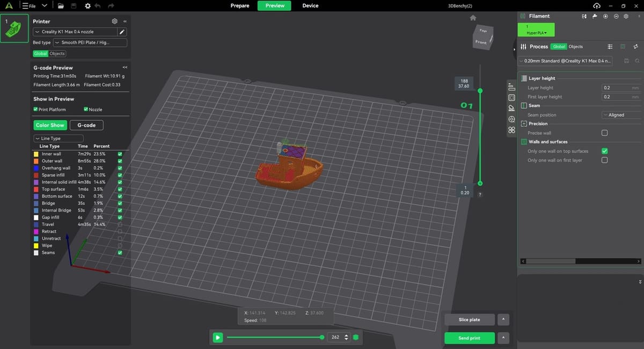Open the Bed type Smooth PEI dropdown
Image resolution: width=644 pixels, height=349 pixels.
[x=90, y=42]
